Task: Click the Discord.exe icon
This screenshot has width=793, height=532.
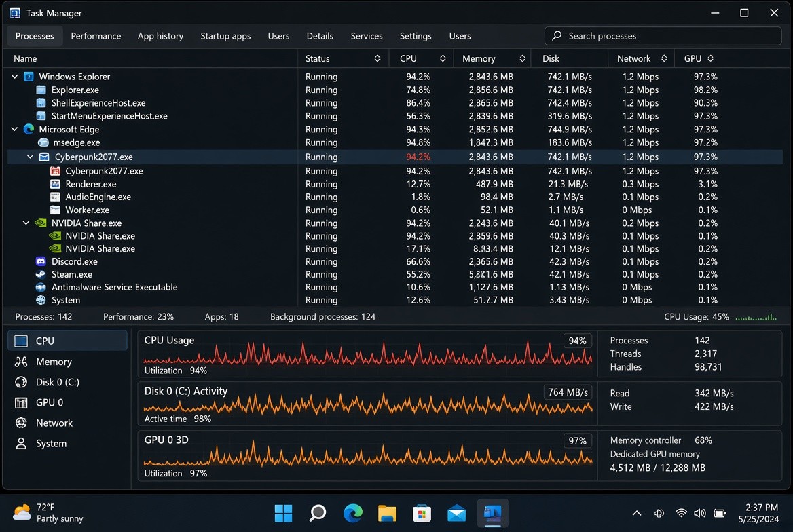Action: pos(41,261)
